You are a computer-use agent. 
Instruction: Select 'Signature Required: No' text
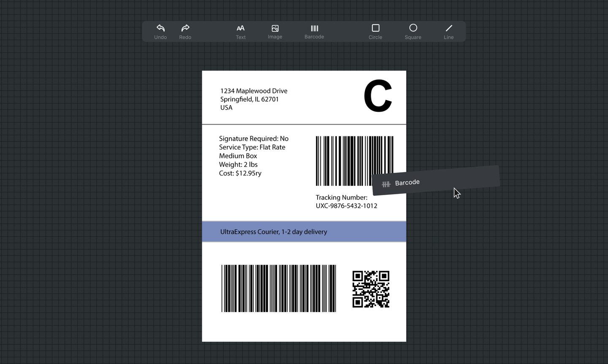(x=254, y=139)
